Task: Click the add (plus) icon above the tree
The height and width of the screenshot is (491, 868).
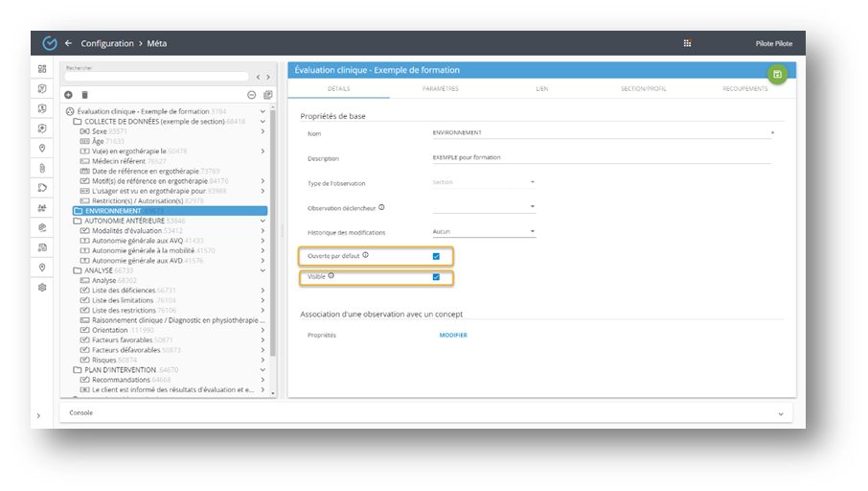Action: [x=68, y=95]
